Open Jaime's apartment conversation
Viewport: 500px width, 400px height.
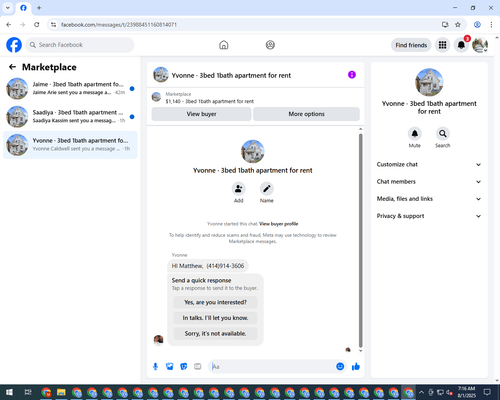click(70, 88)
